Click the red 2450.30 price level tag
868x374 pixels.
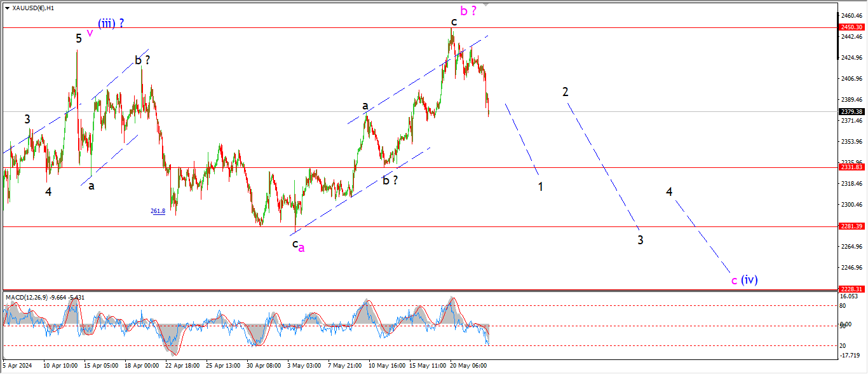850,27
